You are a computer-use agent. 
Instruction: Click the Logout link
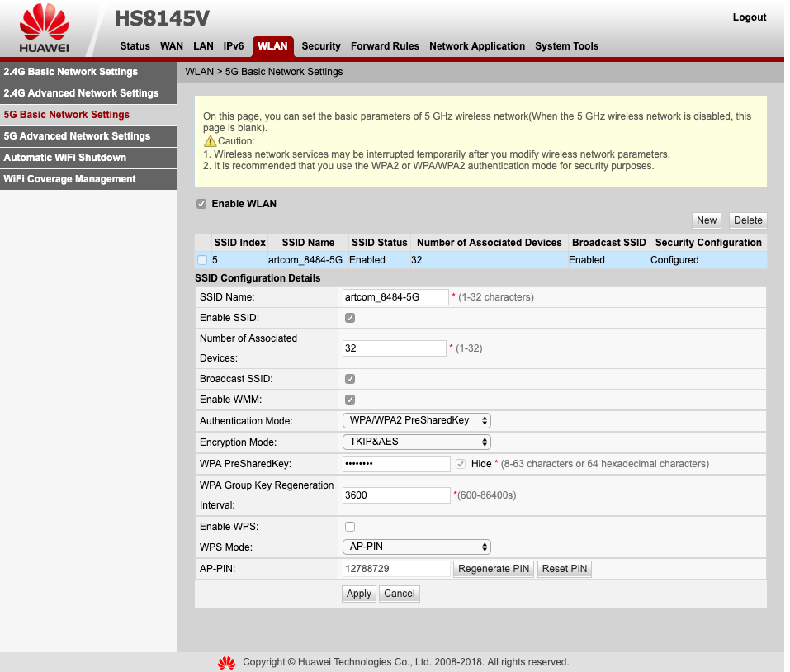[750, 17]
